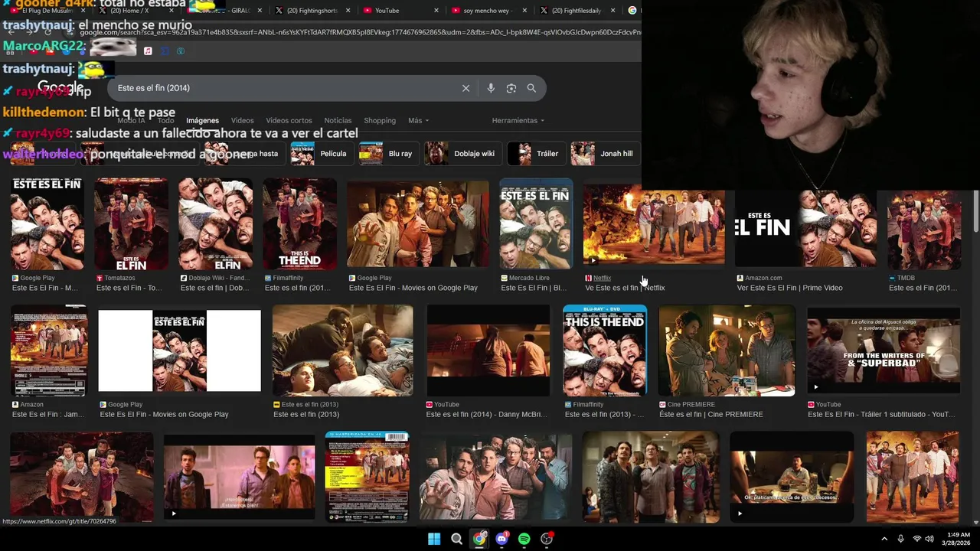Open Mercado Libre Blu-ray cover thumbnail
This screenshot has height=551, width=980.
pos(536,223)
